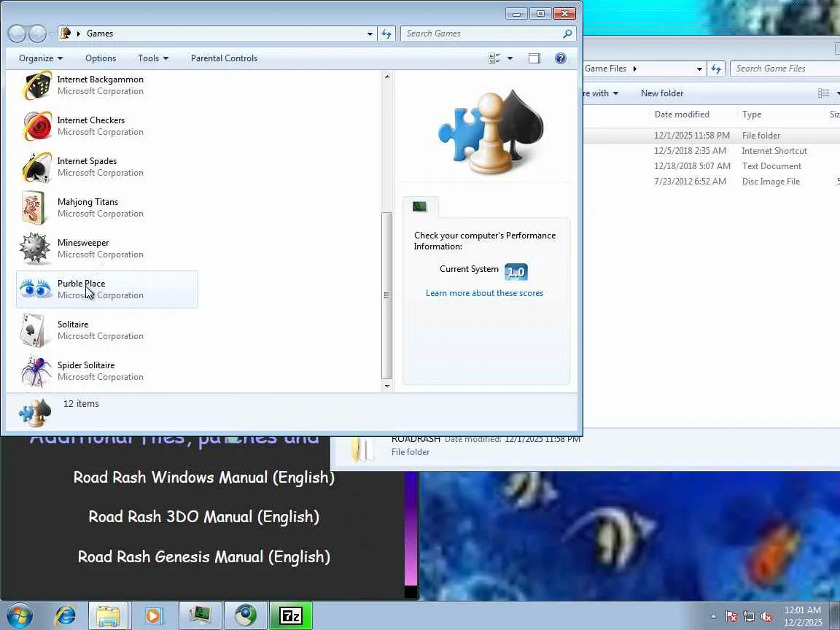The height and width of the screenshot is (630, 840).
Task: Open Road Rash Genesis Manual (English) link
Action: coord(203,556)
